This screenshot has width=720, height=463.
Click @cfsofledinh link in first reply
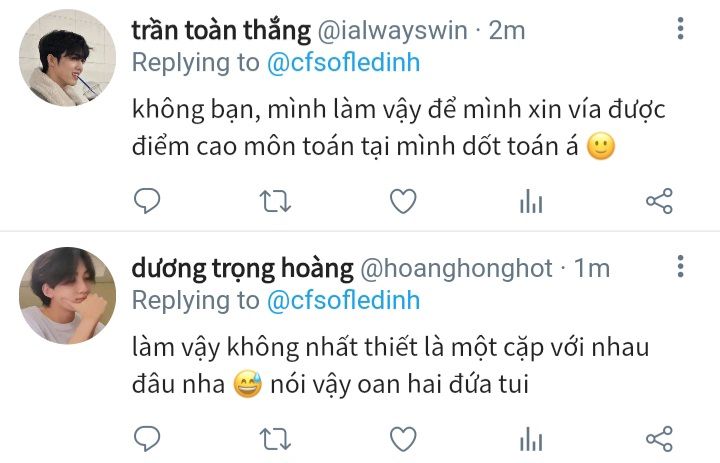[x=343, y=63]
